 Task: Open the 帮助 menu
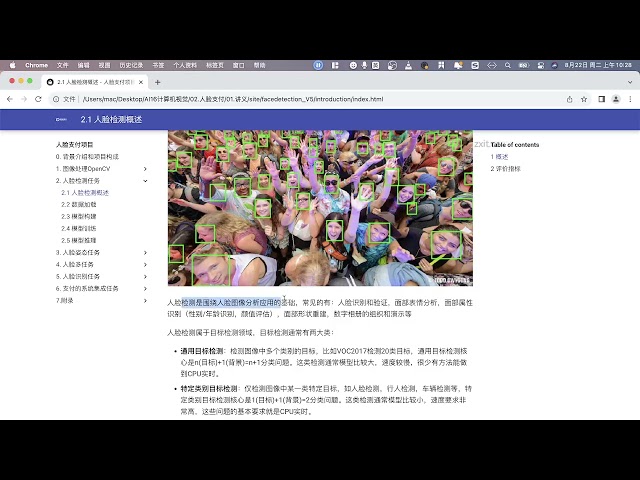click(x=260, y=65)
